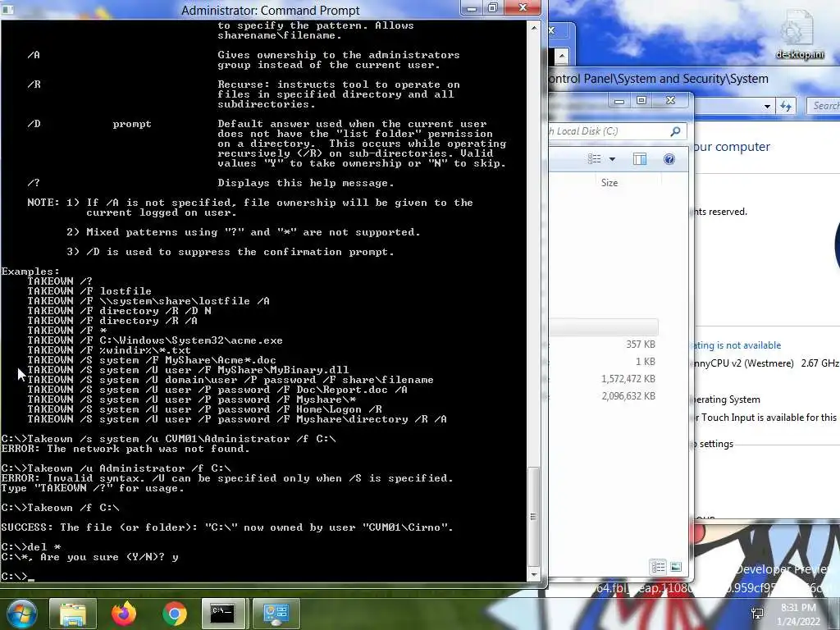Minimize the Local Disk Explorer window
Screen dimensions: 840x630
pyautogui.click(x=619, y=101)
